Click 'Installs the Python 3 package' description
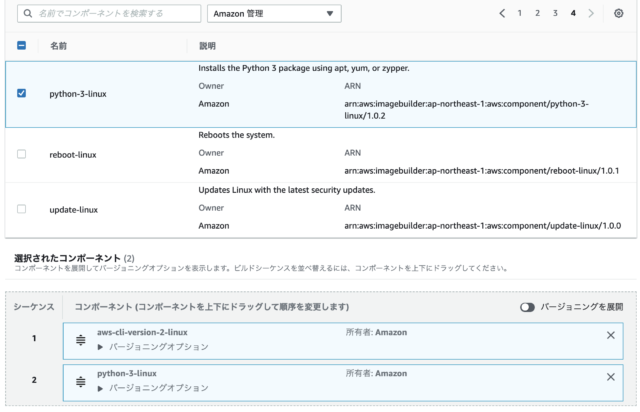The height and width of the screenshot is (412, 640). 304,68
